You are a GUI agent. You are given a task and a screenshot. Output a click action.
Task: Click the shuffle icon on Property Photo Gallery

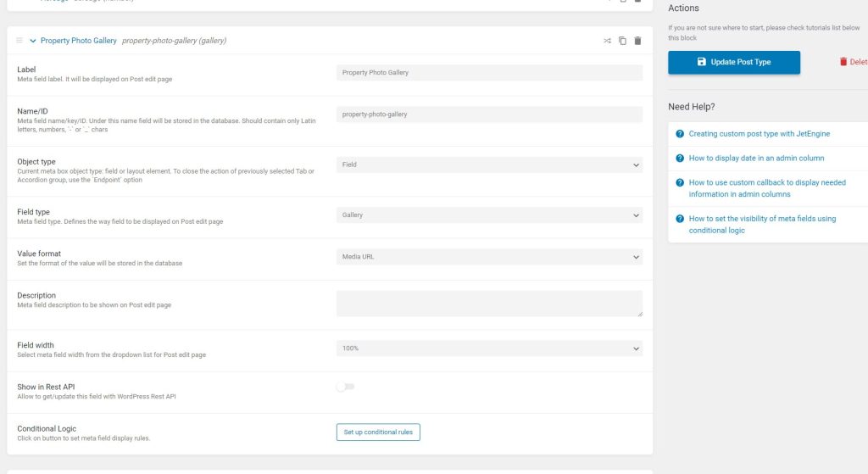click(x=607, y=41)
